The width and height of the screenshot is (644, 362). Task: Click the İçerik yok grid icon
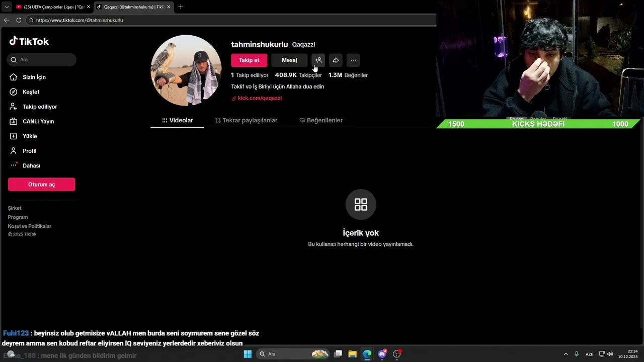(x=361, y=204)
